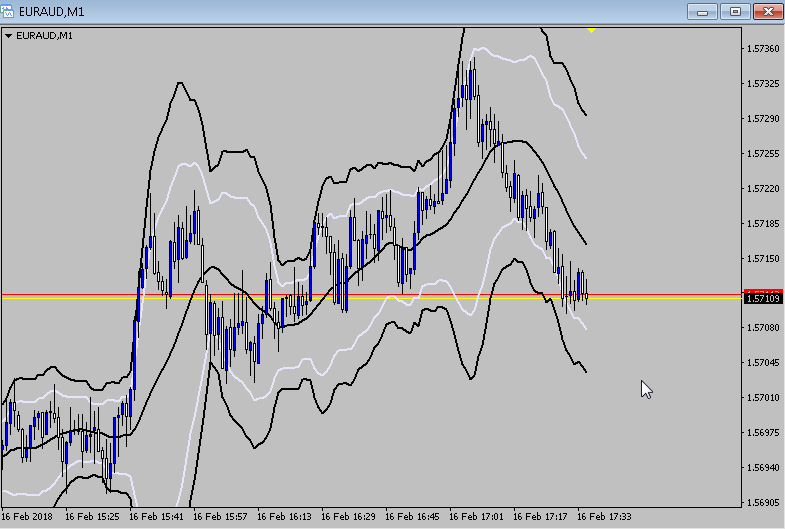This screenshot has width=785, height=529.
Task: Click the EURAUD,M1 label inside chart
Action: tap(45, 36)
